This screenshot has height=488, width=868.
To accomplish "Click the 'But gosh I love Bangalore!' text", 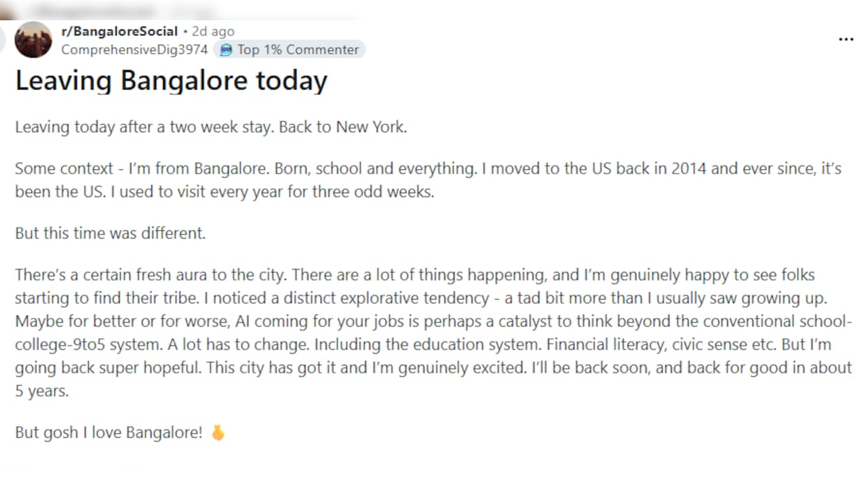I will pyautogui.click(x=108, y=432).
